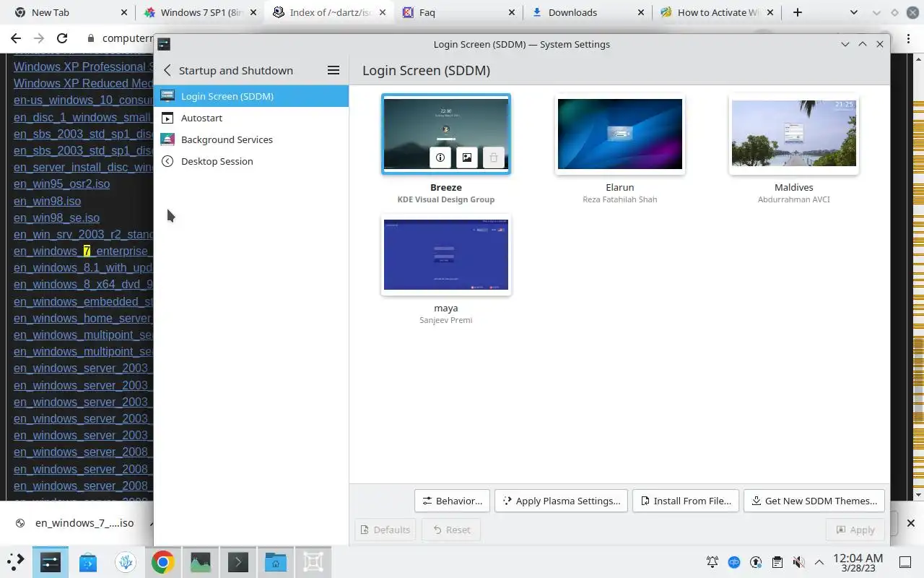Screen dimensions: 924x578
Task: Open Desktop Session settings page
Action: pos(251,161)
